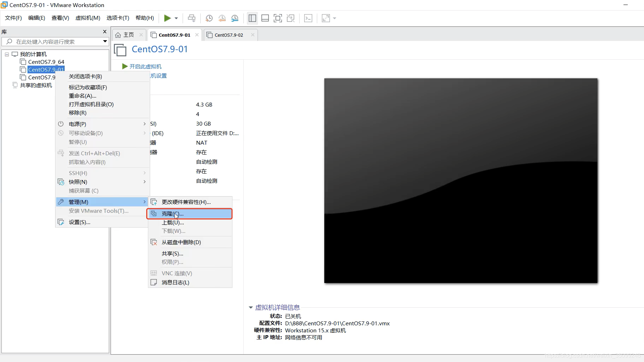
Task: Collapse the 虚拟机详细信息 section triangle
Action: [x=250, y=307]
